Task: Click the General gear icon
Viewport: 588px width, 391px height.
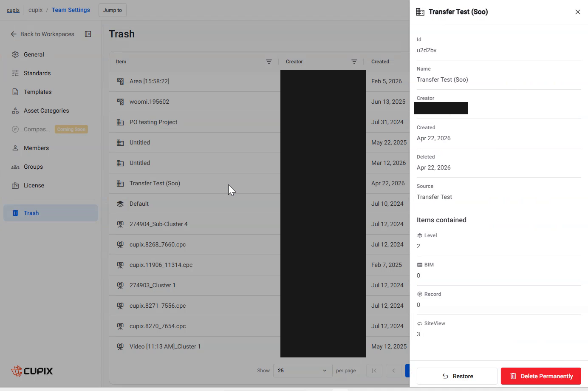Action: point(15,54)
